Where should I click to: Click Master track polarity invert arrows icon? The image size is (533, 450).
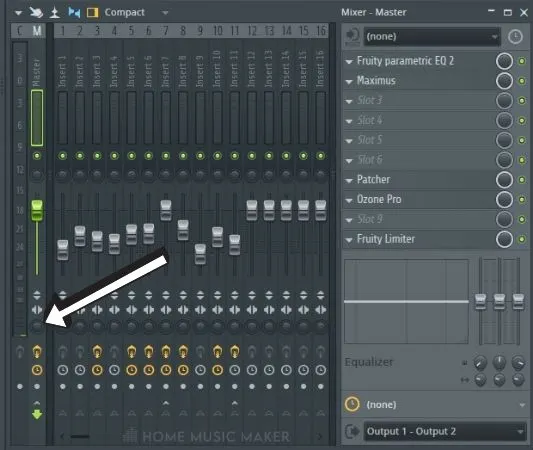click(x=37, y=295)
